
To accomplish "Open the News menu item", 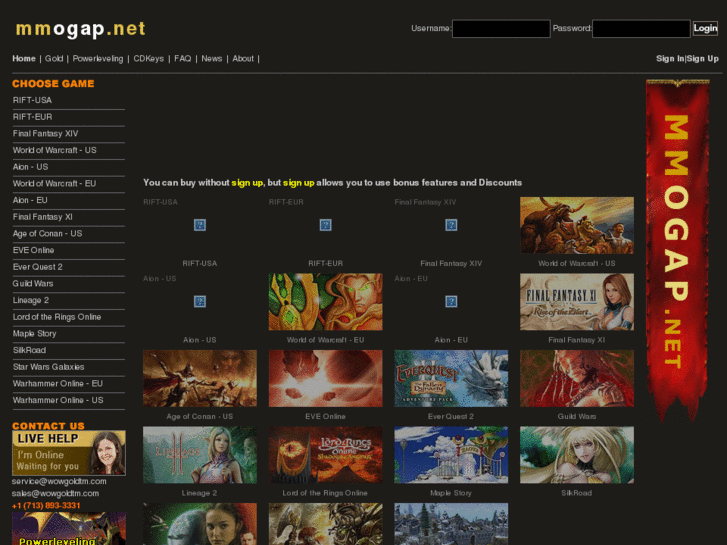I will tap(211, 58).
